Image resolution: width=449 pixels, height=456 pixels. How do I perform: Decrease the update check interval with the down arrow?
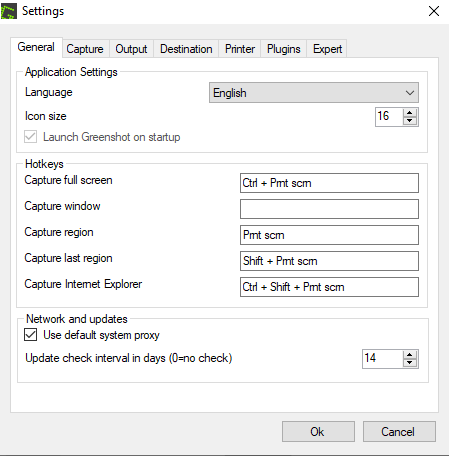[x=410, y=363]
